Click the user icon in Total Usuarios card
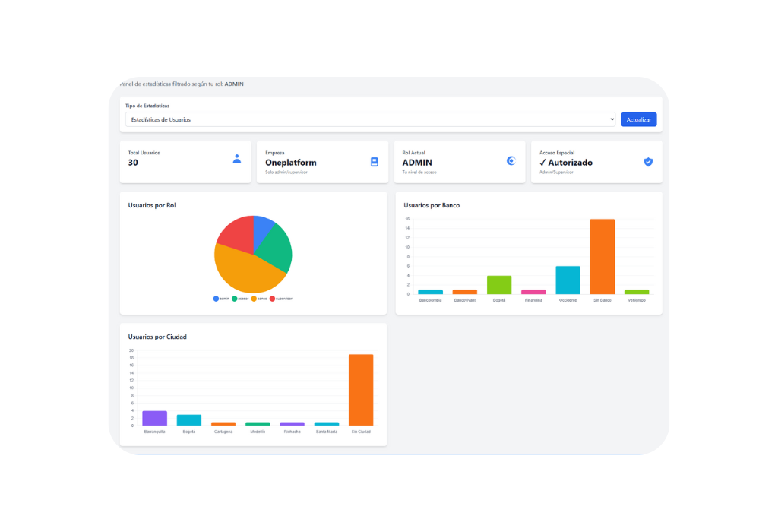 point(237,159)
